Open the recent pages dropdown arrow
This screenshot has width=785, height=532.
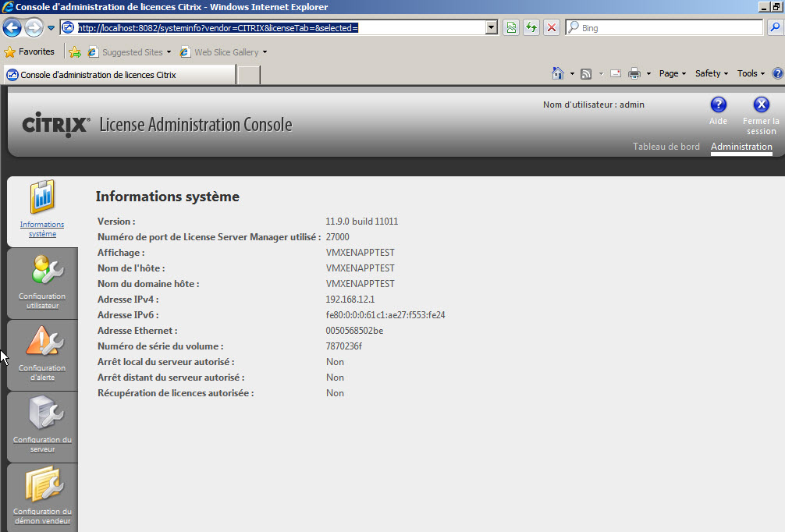[51, 28]
